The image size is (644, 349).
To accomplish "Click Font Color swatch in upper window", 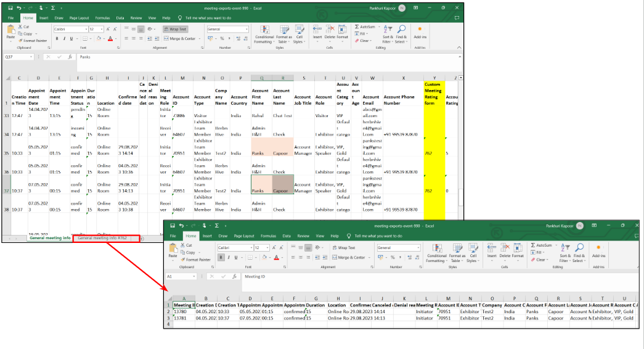I will click(x=110, y=39).
